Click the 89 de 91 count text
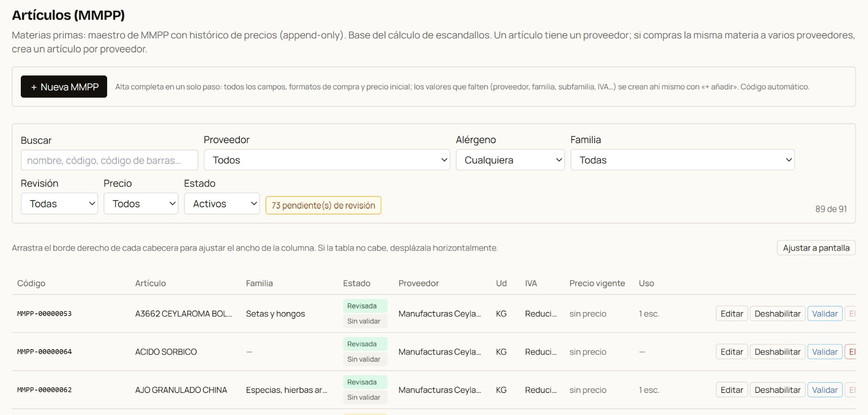868x415 pixels. click(x=831, y=209)
